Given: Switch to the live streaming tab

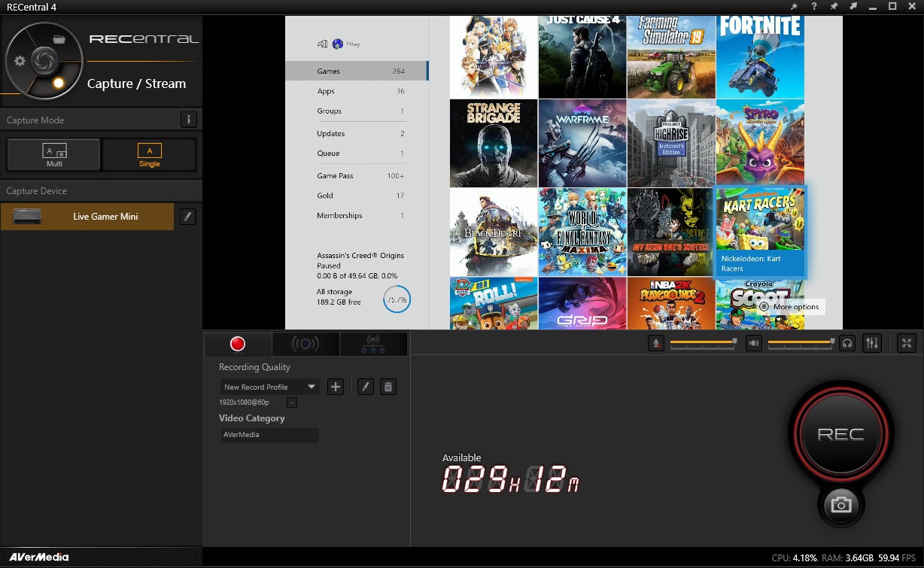Looking at the screenshot, I should (x=305, y=344).
